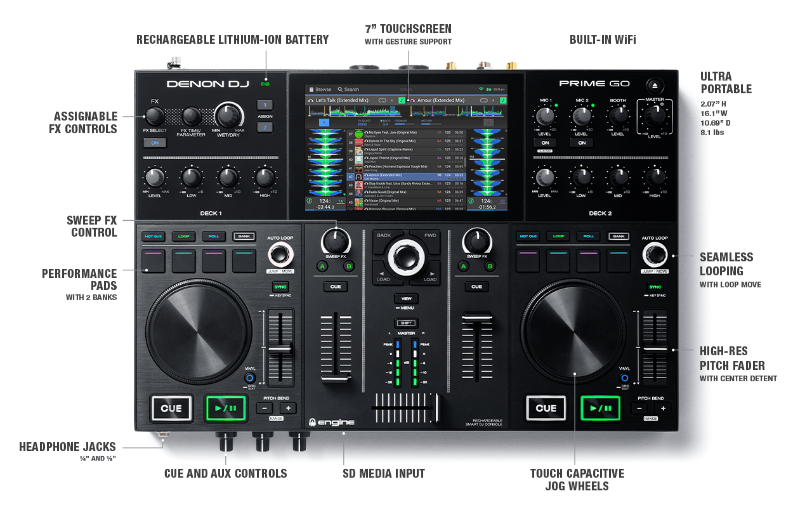Image resolution: width=812 pixels, height=517 pixels.
Task: Open Browse on the touchscreen
Action: [320, 89]
